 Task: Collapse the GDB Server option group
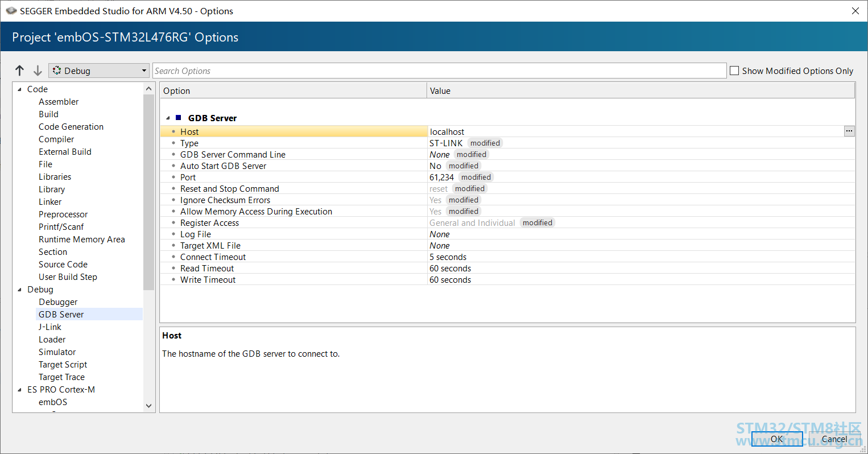tap(168, 118)
